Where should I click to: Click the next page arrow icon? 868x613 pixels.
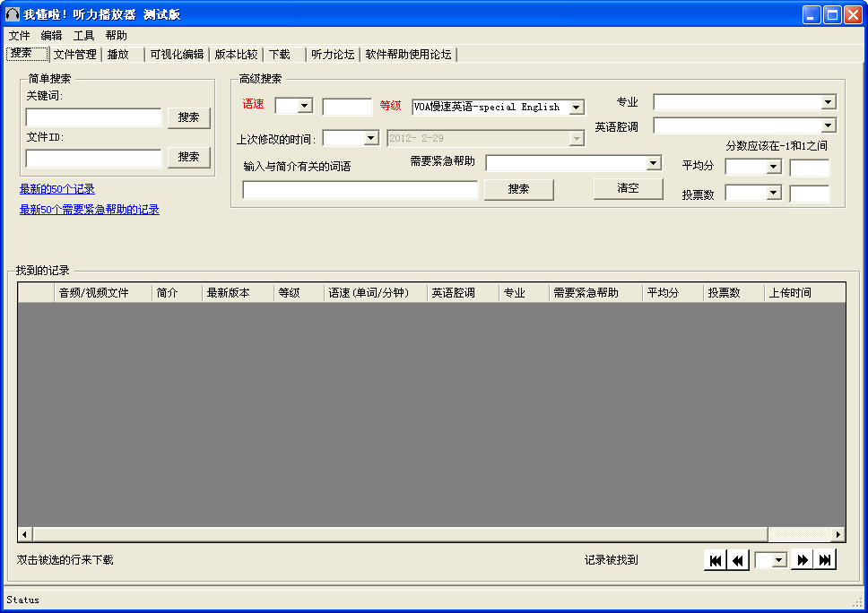[x=801, y=559]
